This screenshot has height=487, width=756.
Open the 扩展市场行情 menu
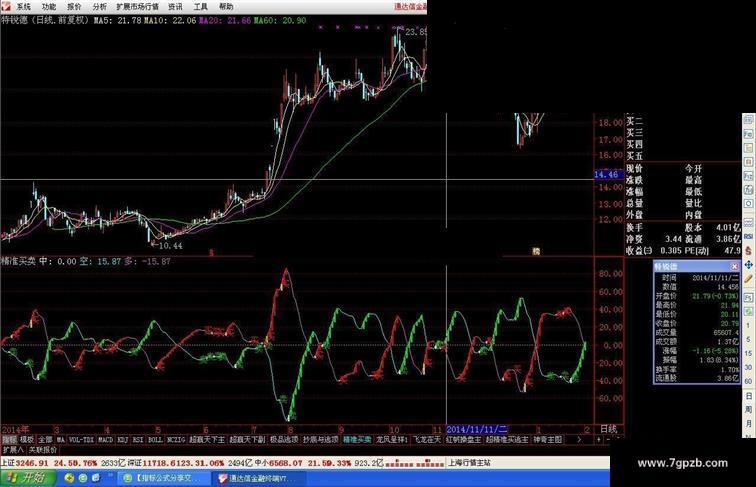click(x=137, y=6)
